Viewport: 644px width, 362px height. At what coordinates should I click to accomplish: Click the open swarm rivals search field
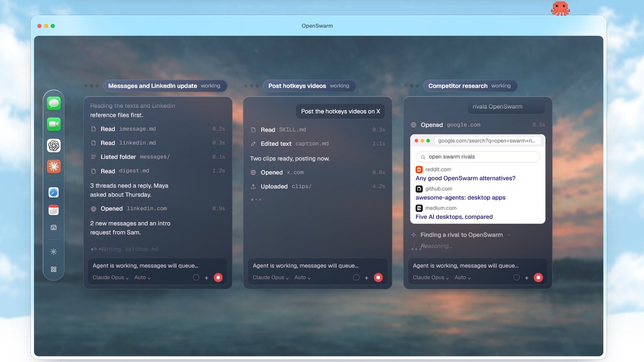[x=478, y=157]
